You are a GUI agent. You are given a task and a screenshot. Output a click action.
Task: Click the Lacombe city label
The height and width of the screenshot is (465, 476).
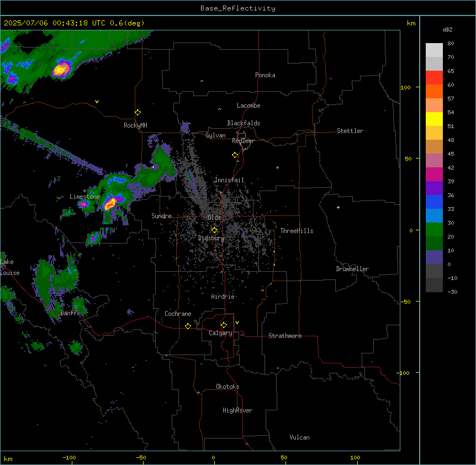pyautogui.click(x=248, y=105)
